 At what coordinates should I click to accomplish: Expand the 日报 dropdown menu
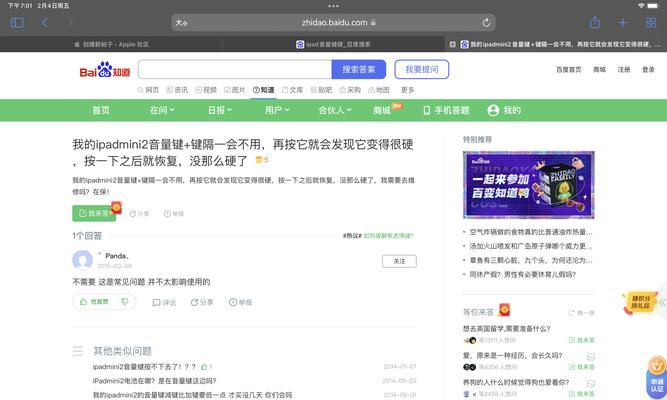tap(219, 111)
